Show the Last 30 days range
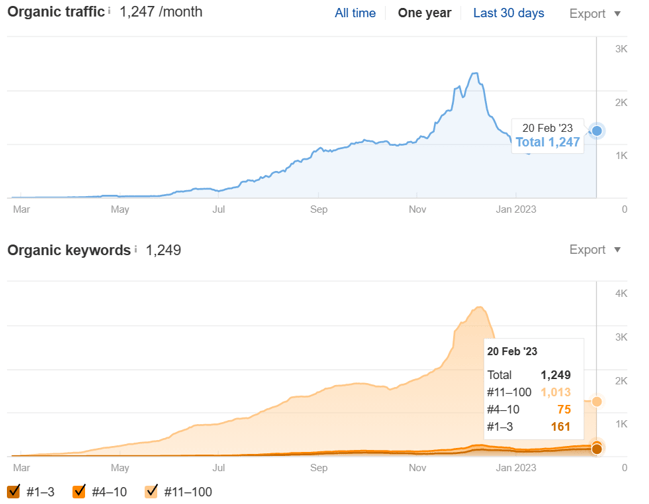The image size is (649, 504). (508, 13)
